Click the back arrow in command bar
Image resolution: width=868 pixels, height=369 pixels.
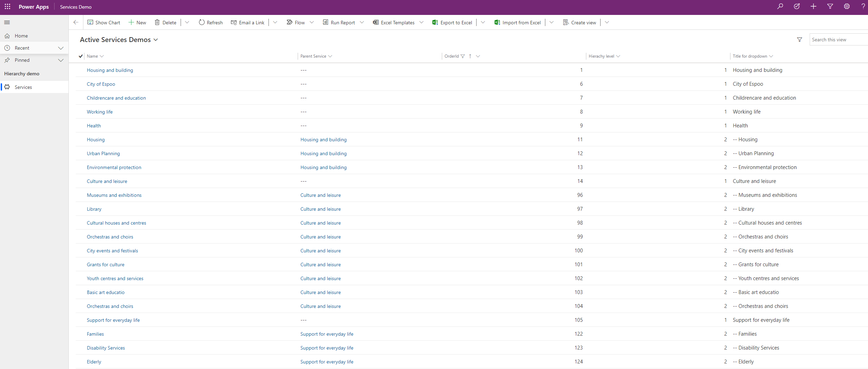coord(76,23)
